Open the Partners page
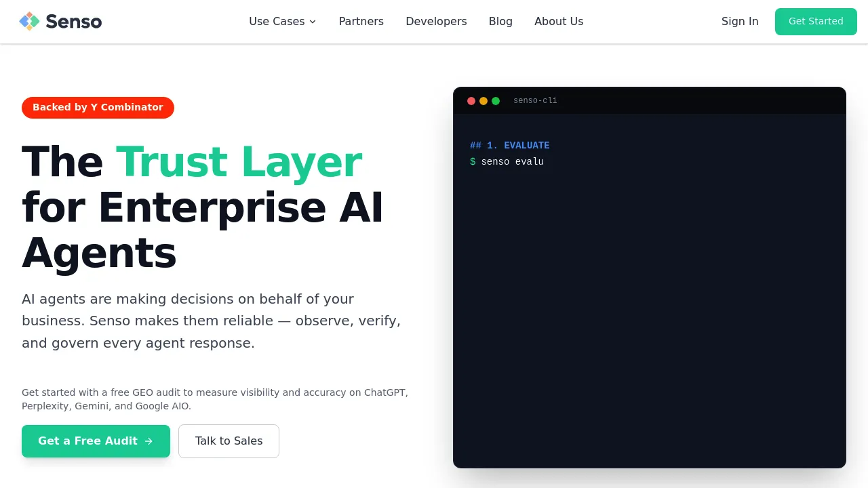 361,21
